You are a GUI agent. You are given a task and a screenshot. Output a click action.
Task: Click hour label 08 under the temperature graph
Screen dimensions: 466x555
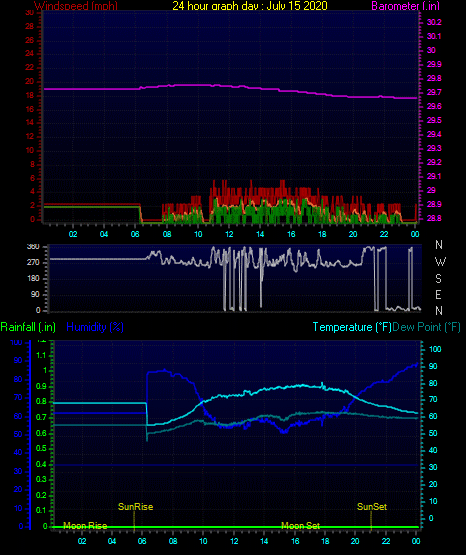(173, 541)
